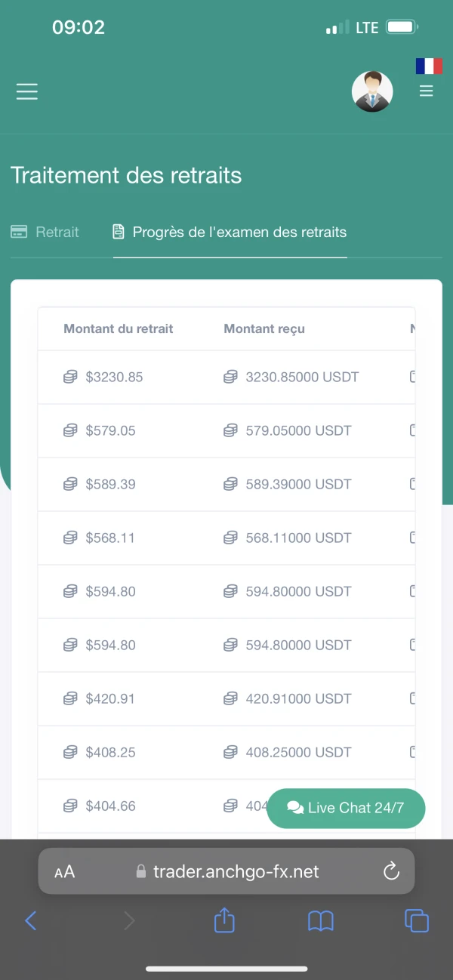Screen dimensions: 453x980
Task: Click the coin icon beside $579.05
Action: coord(70,430)
